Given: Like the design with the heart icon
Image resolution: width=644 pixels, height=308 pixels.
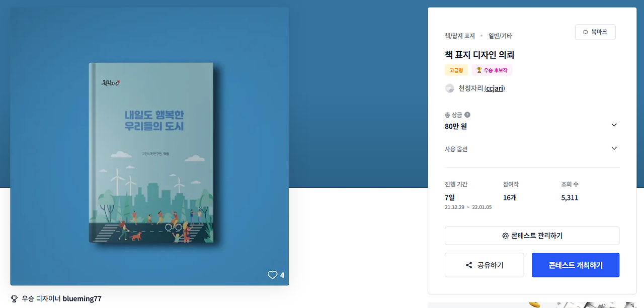Looking at the screenshot, I should (272, 275).
